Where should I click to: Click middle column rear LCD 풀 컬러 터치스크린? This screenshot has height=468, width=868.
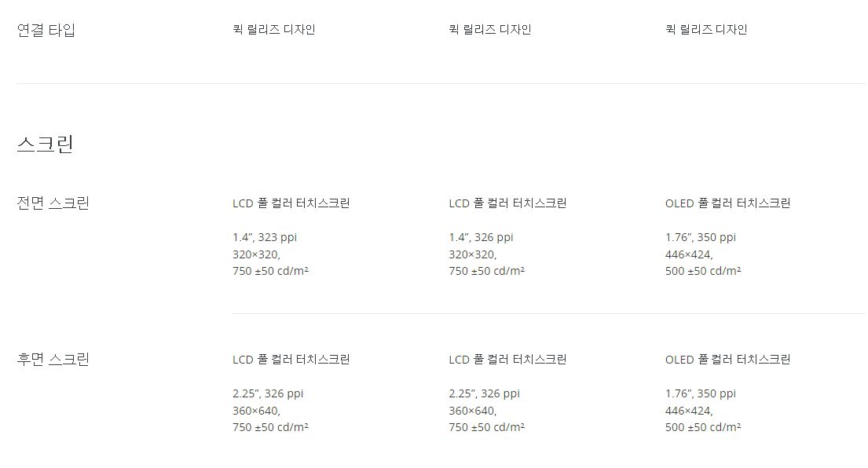click(x=507, y=360)
